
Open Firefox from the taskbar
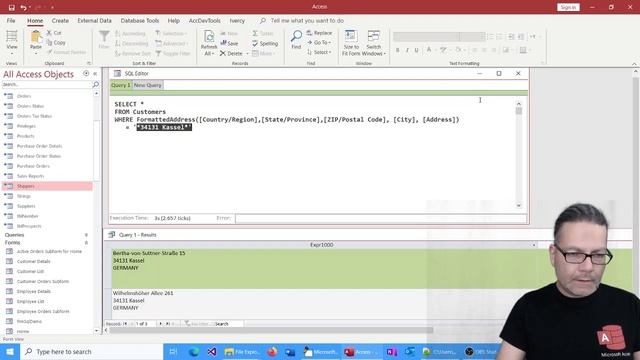pyautogui.click(x=272, y=351)
